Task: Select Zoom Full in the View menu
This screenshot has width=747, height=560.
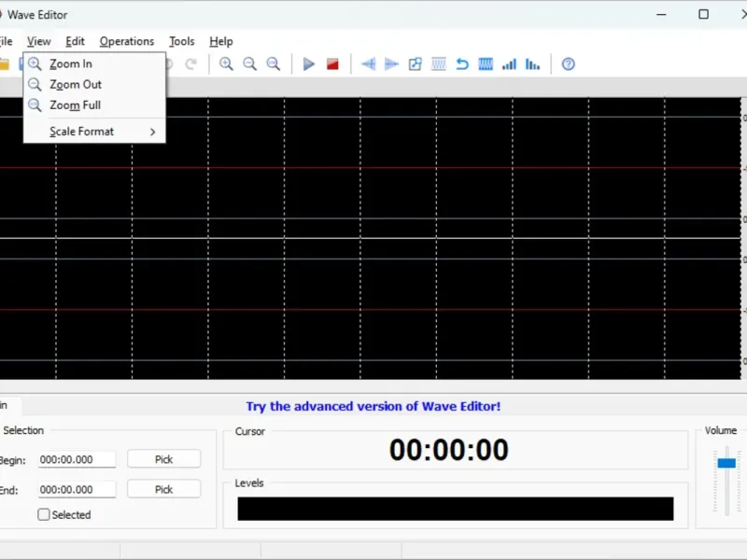Action: click(x=75, y=105)
